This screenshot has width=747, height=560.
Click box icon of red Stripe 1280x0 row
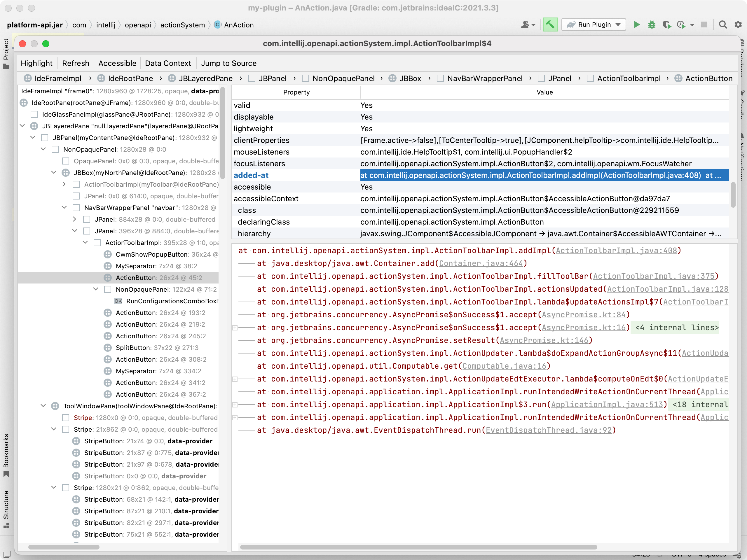[x=66, y=418]
